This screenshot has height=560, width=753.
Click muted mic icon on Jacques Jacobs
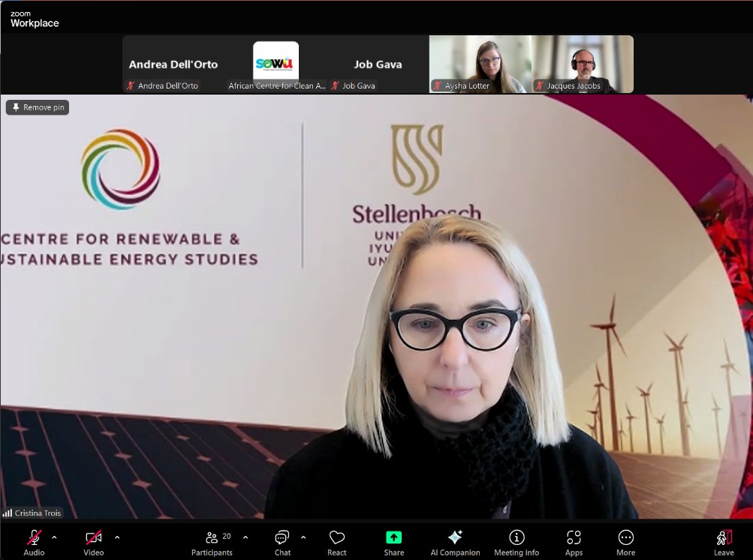tap(539, 86)
